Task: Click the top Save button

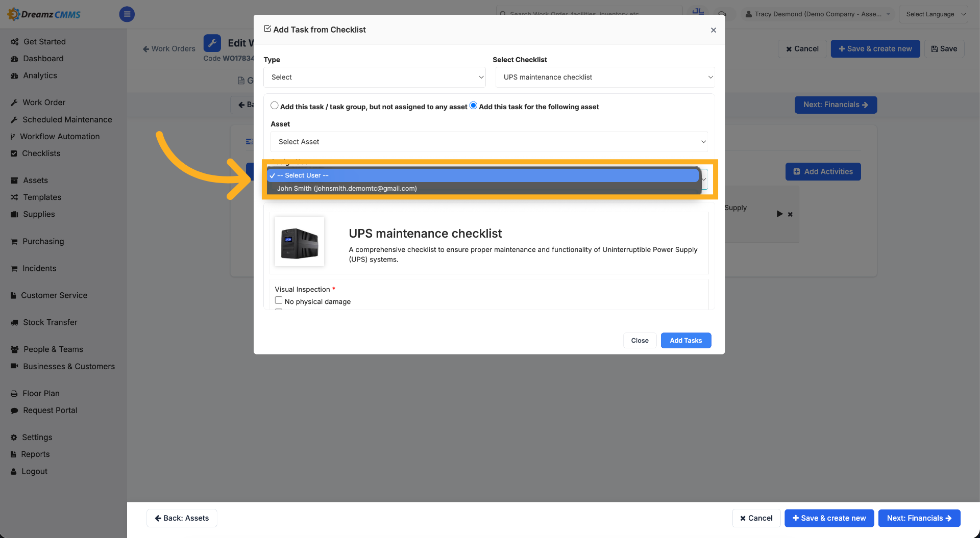Action: [944, 49]
